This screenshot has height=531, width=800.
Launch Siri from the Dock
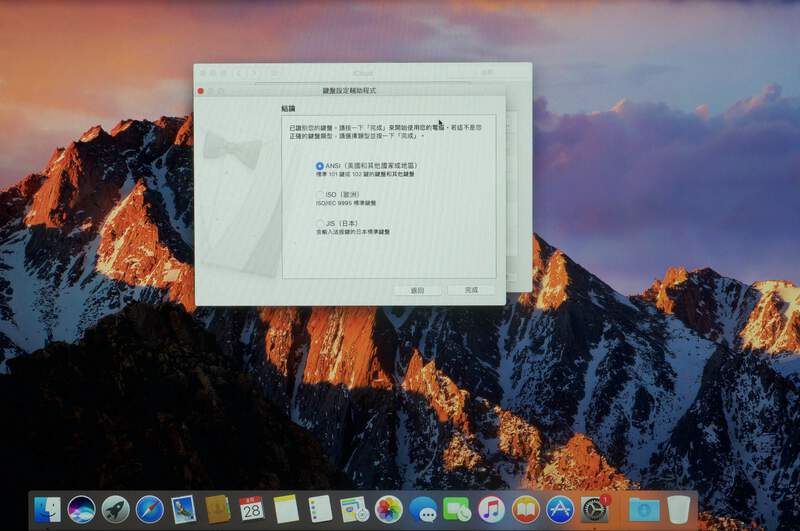(82, 510)
